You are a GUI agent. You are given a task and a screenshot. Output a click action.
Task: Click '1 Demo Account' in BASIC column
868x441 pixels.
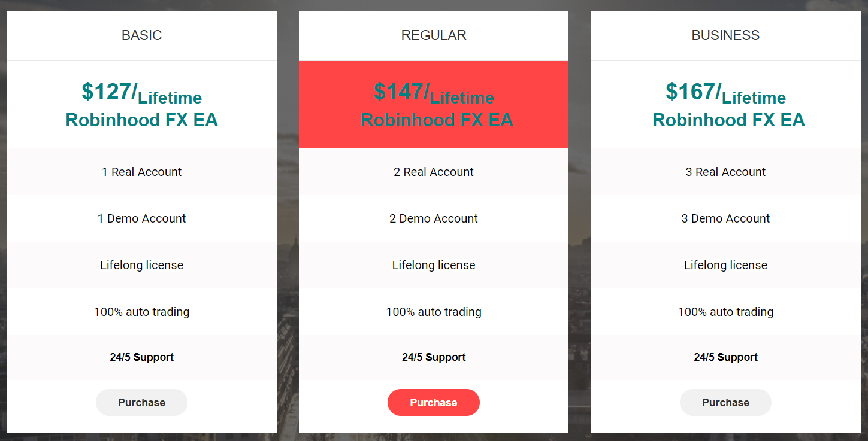[x=141, y=218]
